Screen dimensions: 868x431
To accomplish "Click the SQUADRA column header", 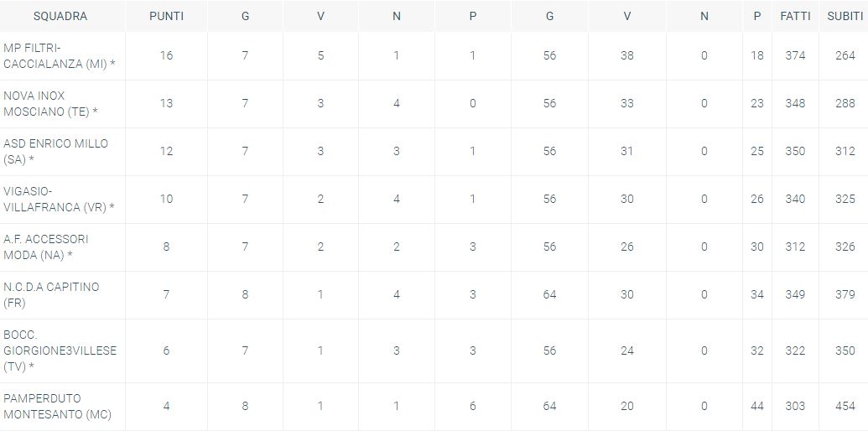I will 60,16.
